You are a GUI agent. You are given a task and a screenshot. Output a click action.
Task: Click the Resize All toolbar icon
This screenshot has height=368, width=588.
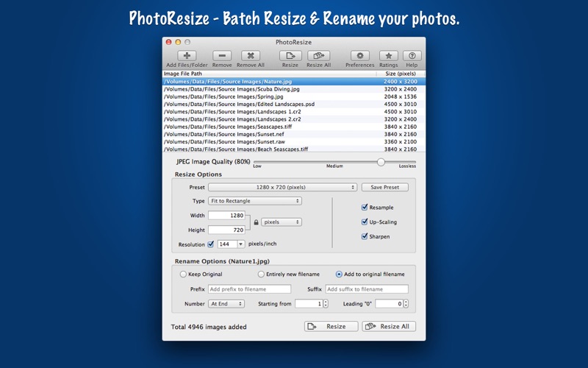[319, 56]
